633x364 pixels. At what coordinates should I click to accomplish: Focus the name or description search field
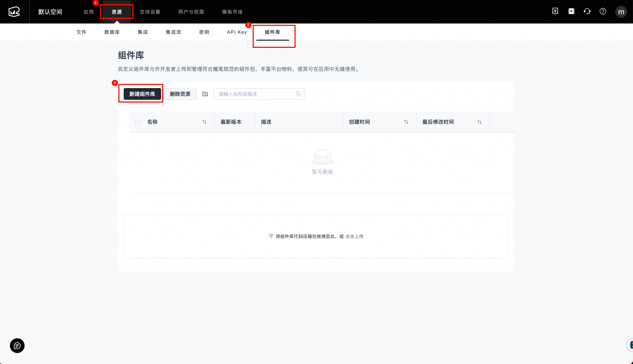click(x=255, y=94)
